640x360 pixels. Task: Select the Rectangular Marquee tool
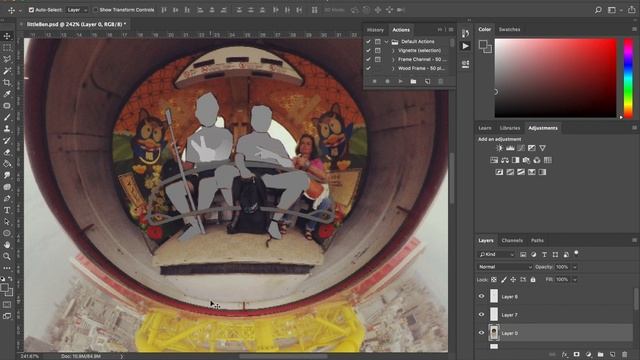pos(7,48)
